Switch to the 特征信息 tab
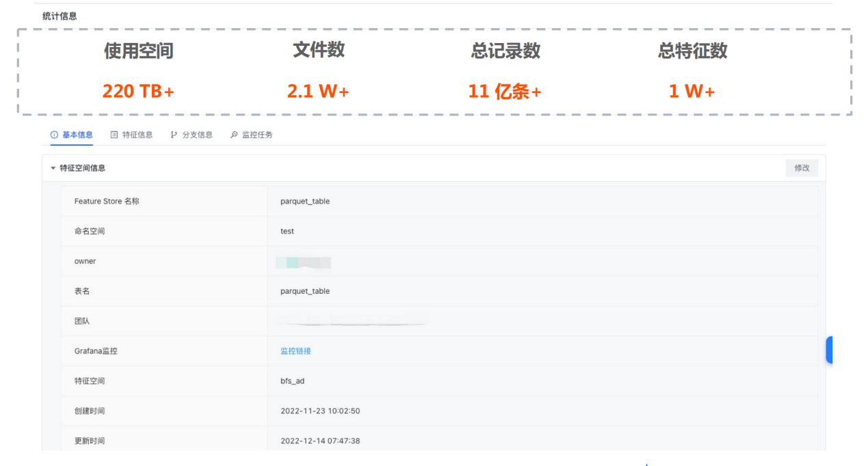Screen dimensions: 868x466 point(137,135)
